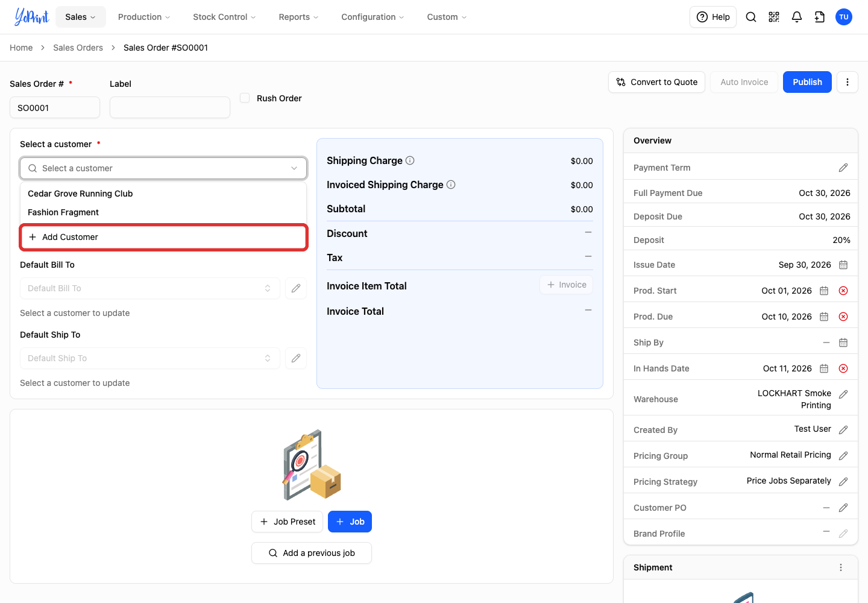
Task: Edit the Pricing Strategy pencil icon
Action: pyautogui.click(x=843, y=482)
